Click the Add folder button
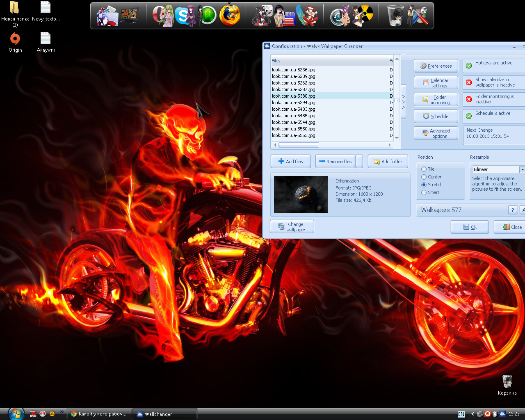This screenshot has width=525, height=420. [388, 162]
